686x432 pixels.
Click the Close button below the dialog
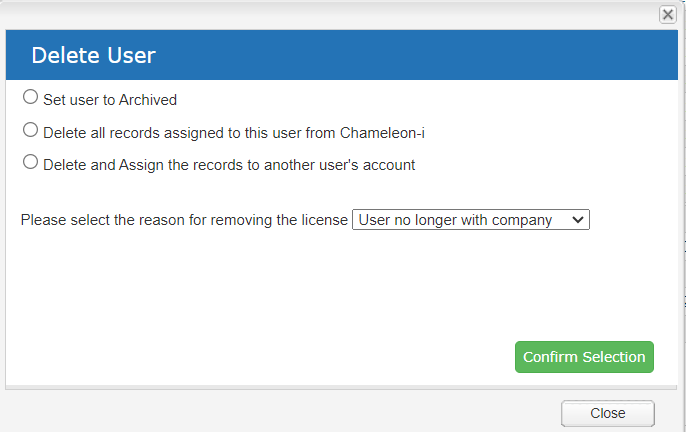tap(608, 413)
